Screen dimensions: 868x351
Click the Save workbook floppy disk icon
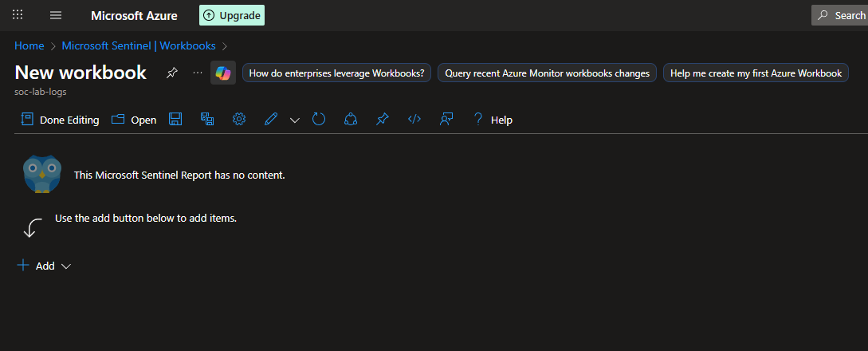click(175, 120)
